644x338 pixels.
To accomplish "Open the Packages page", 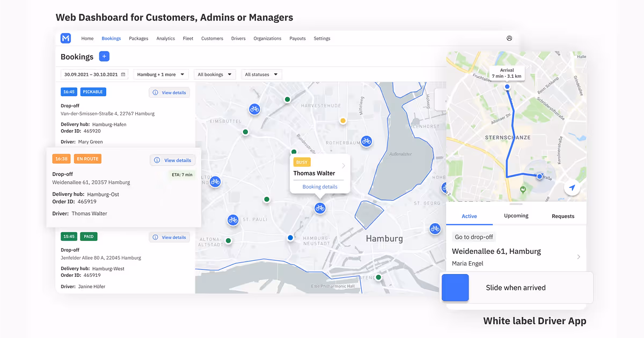I will tap(138, 39).
